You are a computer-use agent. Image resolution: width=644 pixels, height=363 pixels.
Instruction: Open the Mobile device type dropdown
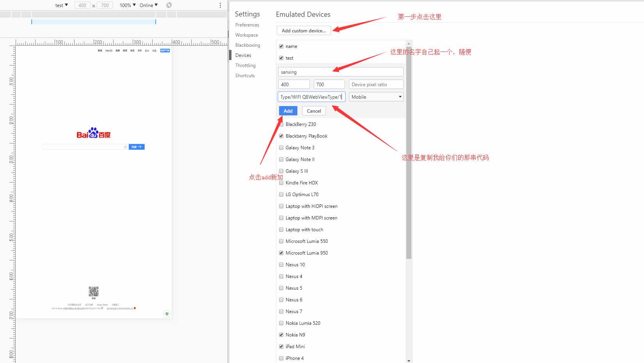[x=376, y=97]
